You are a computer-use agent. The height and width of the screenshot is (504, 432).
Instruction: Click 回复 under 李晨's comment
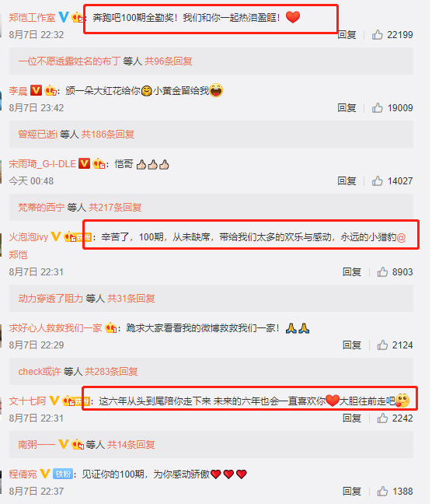tap(347, 107)
